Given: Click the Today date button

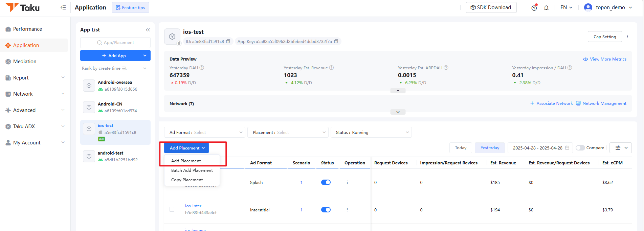Looking at the screenshot, I should pos(461,148).
